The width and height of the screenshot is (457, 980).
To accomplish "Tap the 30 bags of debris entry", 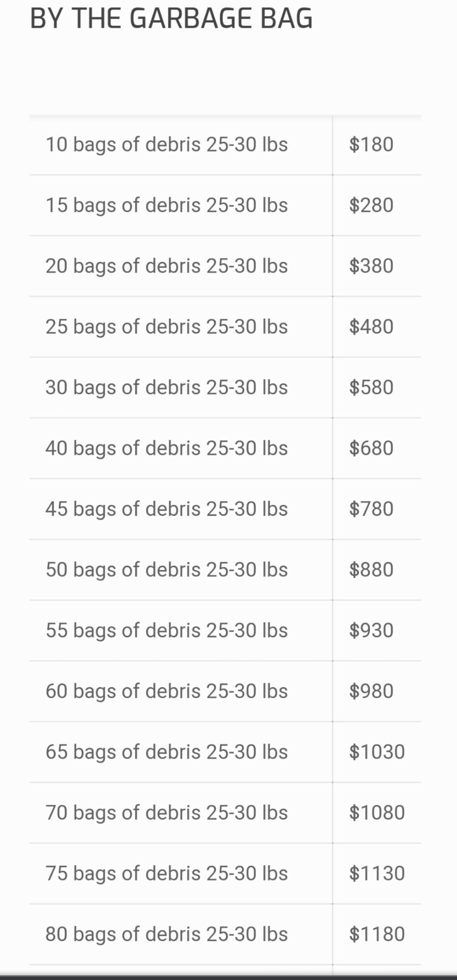I will (167, 388).
